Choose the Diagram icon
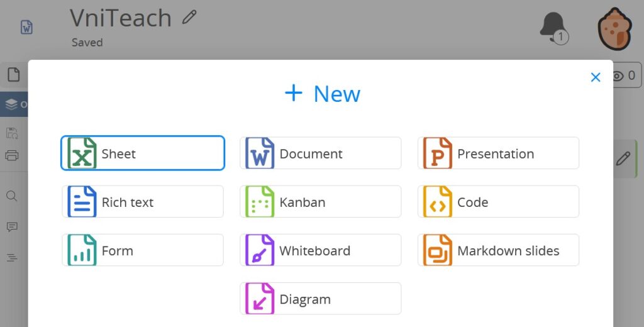The height and width of the screenshot is (327, 644). point(260,299)
